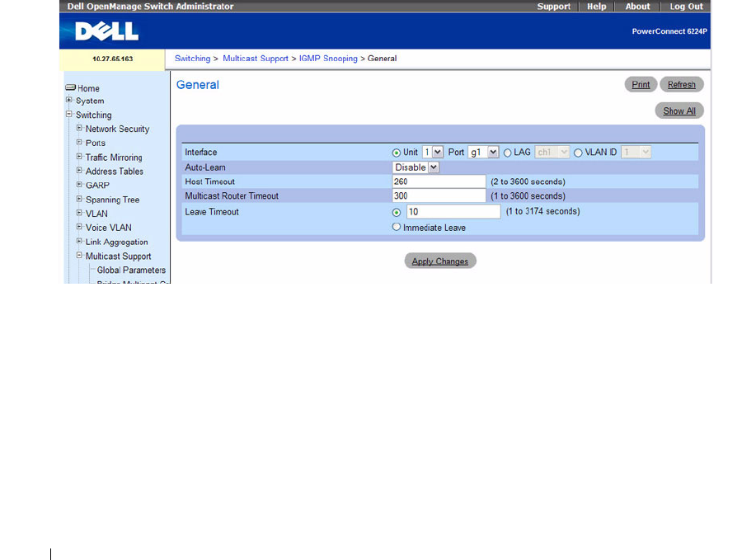The height and width of the screenshot is (560, 742).
Task: Expand the Address Tables node
Action: (x=79, y=171)
